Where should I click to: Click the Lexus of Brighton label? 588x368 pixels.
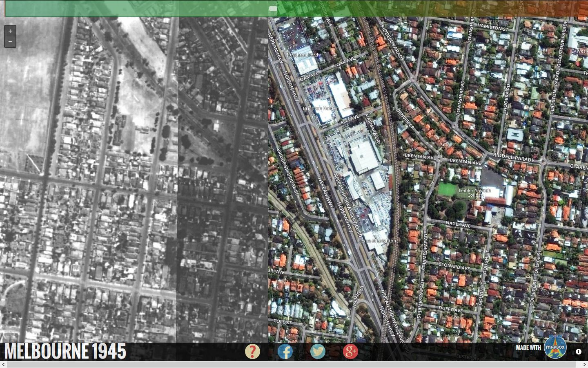click(x=377, y=241)
